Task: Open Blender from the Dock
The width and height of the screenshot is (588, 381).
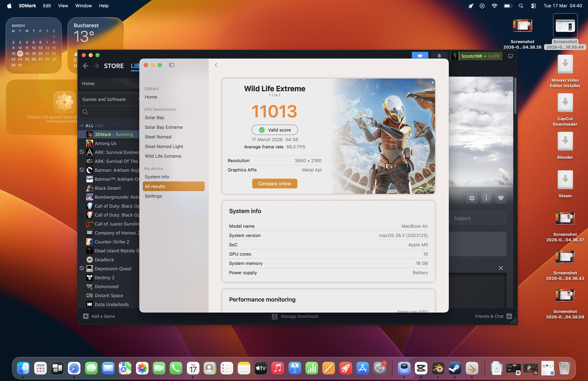Action: [x=438, y=368]
